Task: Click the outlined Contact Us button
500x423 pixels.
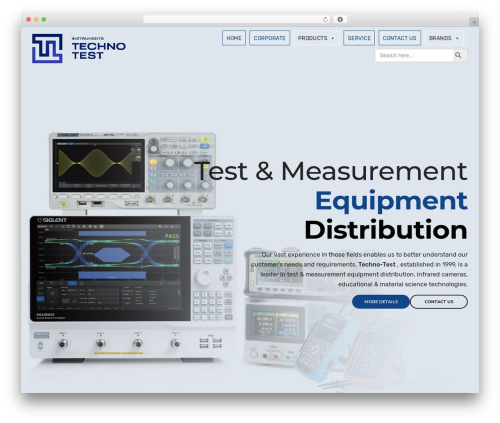Action: (x=439, y=302)
